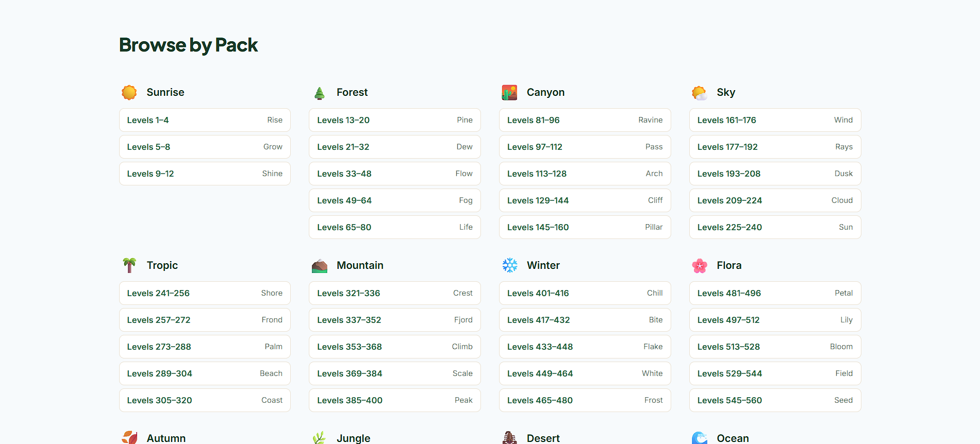Image resolution: width=980 pixels, height=444 pixels.
Task: Choose Levels 273–288 Palm
Action: (205, 347)
